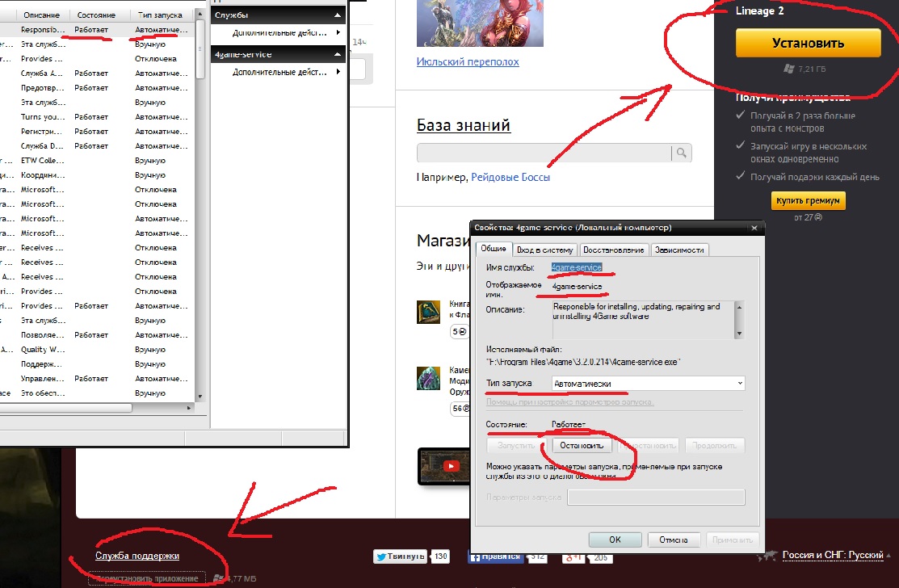Select the service name field showing 4game-service

[x=576, y=267]
